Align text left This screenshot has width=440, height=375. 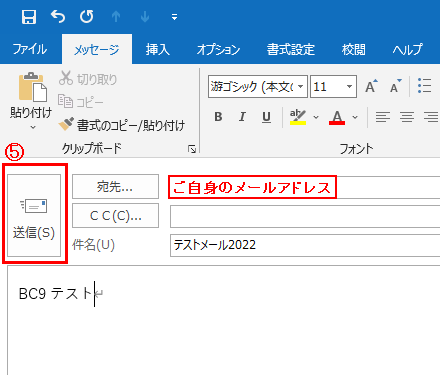pos(383,117)
